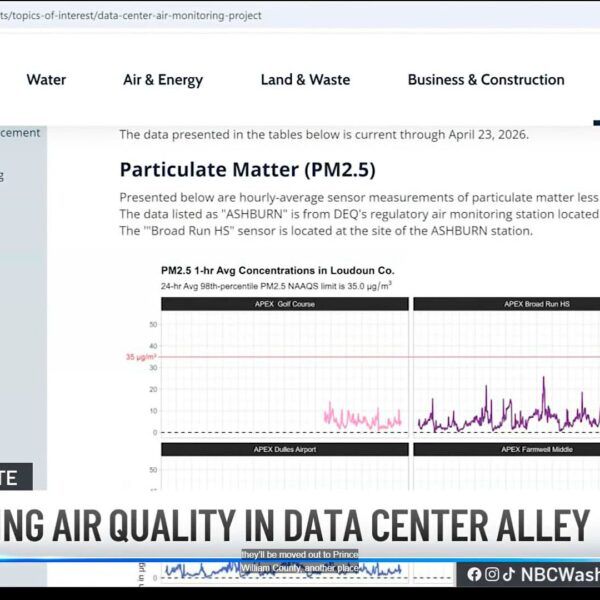Click the APEX Broad Run HS chart header

click(507, 304)
